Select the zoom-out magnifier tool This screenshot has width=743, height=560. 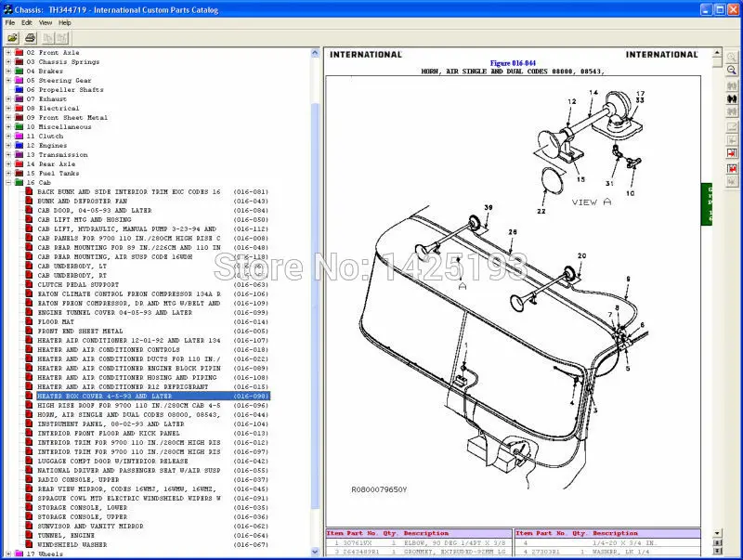tap(731, 70)
